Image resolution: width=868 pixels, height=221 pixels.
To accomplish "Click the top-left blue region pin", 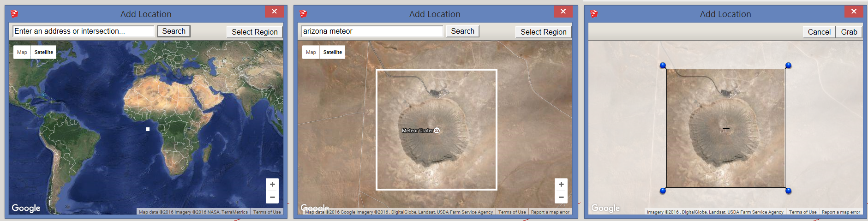I will (x=663, y=66).
